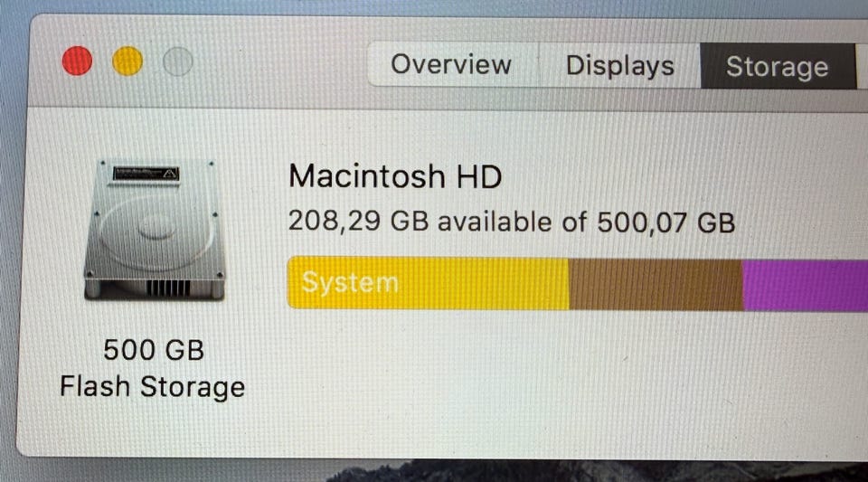This screenshot has height=482, width=868.
Task: Select the highlighted Storage tab
Action: [x=778, y=66]
